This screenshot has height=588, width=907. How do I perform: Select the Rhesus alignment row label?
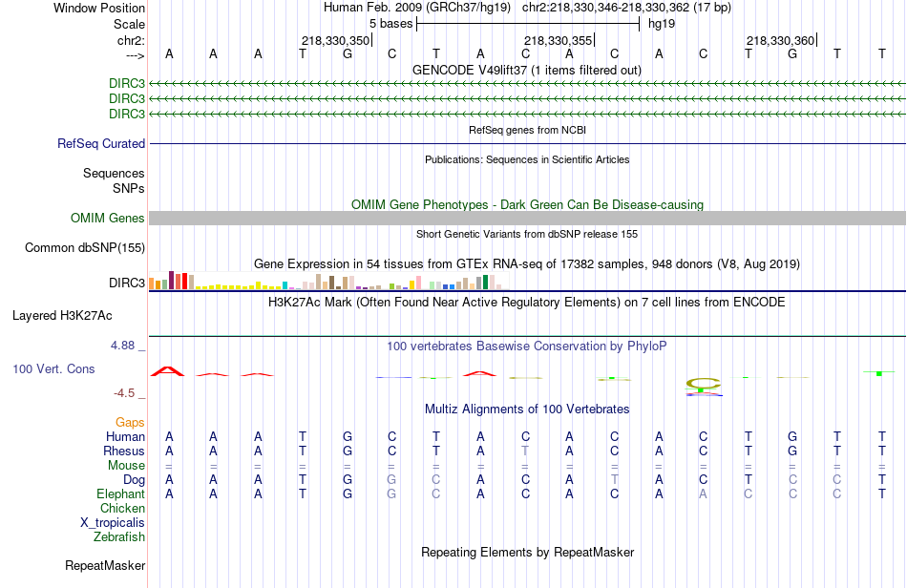124,451
